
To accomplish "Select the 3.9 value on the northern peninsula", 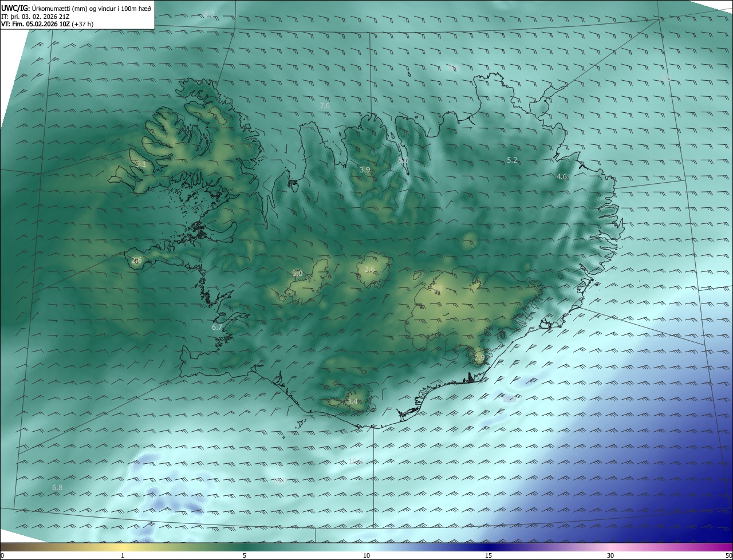I will [x=365, y=169].
